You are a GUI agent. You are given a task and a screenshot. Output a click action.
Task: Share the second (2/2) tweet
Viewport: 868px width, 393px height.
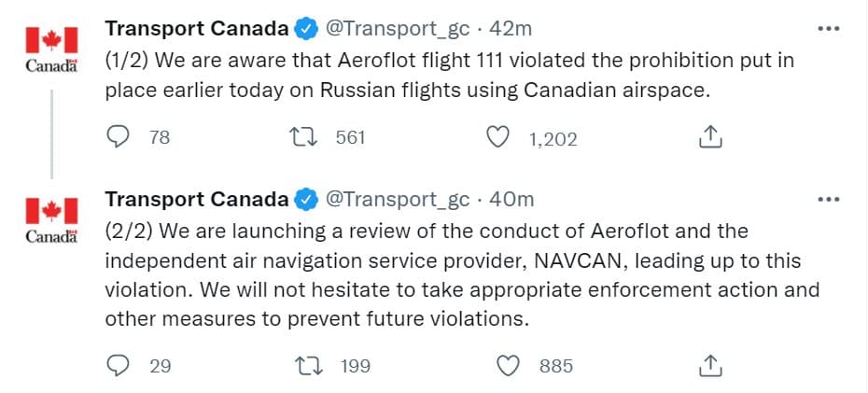pos(709,366)
